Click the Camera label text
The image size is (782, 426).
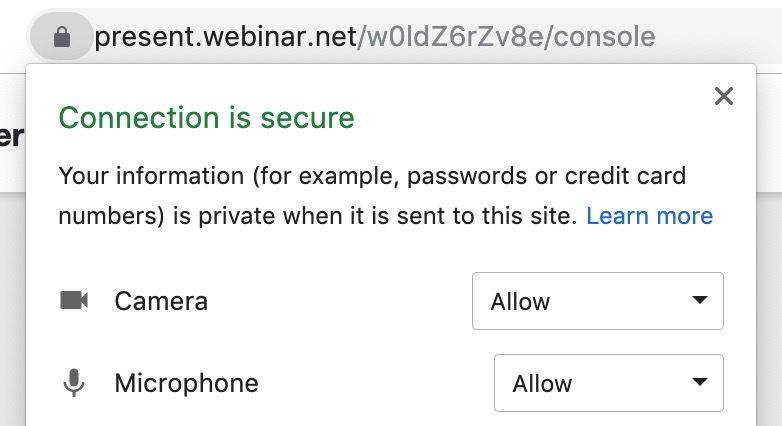[161, 301]
